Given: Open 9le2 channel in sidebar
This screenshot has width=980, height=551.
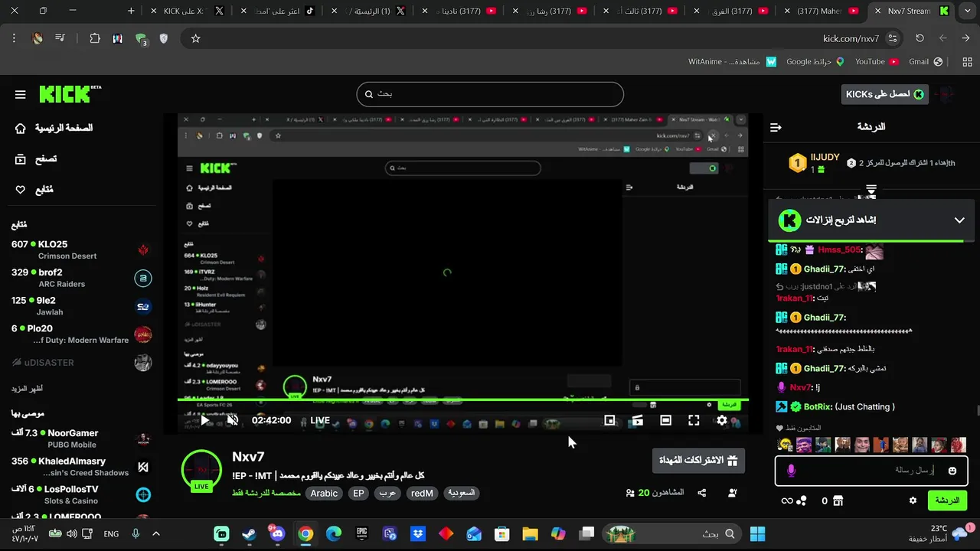Looking at the screenshot, I should coord(82,306).
